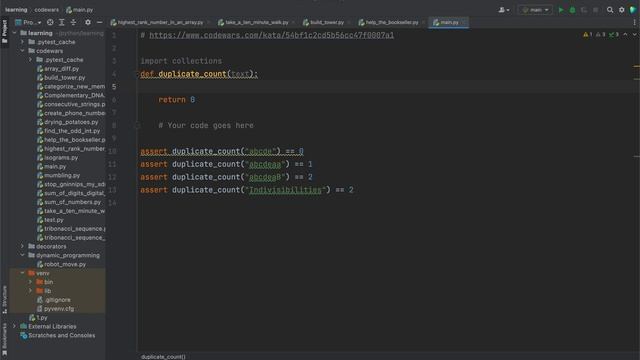
Task: Open Search Everywhere magnifier icon
Action: [x=610, y=10]
